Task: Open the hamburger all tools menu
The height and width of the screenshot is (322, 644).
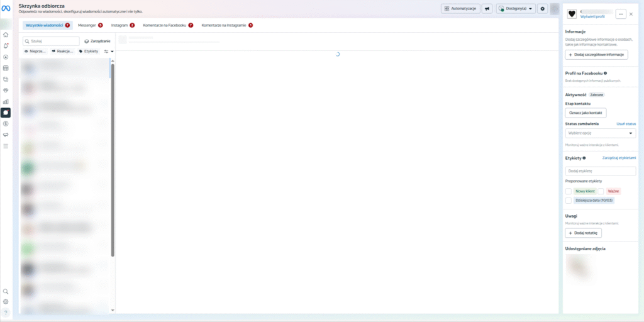Action: [6, 146]
